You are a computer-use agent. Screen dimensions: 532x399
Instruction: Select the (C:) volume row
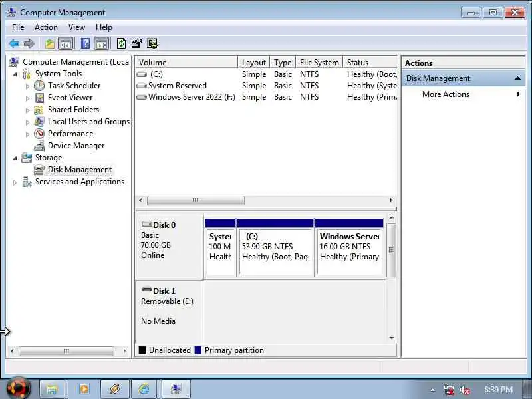coord(266,74)
